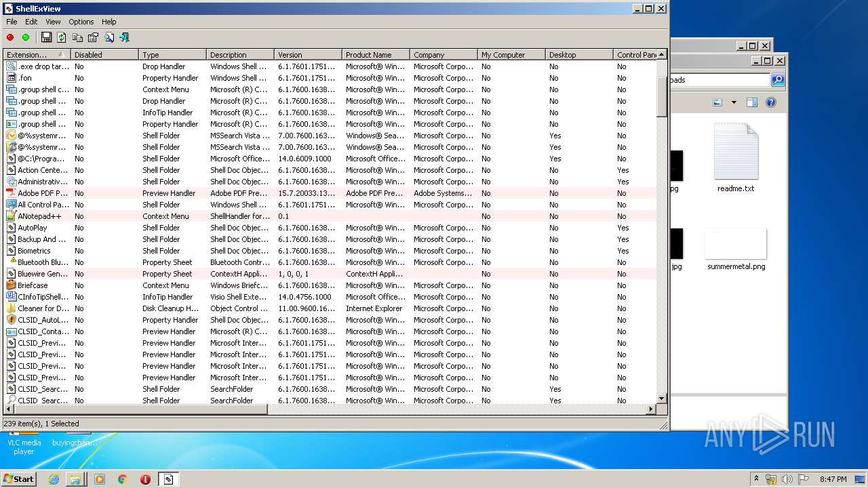This screenshot has height=488, width=868.
Task: Click the Exit toolbar icon
Action: [x=124, y=37]
